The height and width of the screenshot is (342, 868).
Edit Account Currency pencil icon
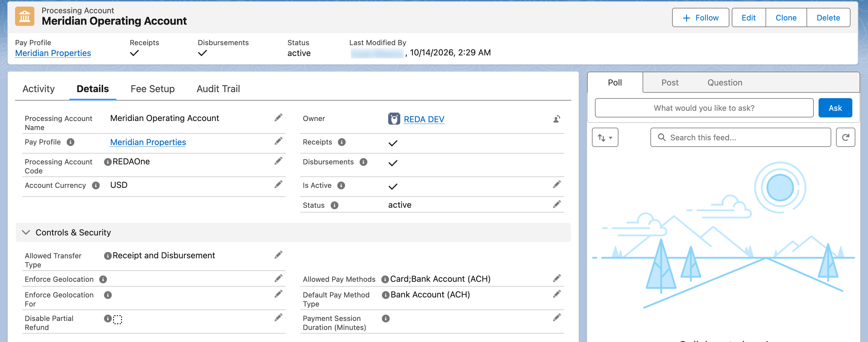pos(278,185)
